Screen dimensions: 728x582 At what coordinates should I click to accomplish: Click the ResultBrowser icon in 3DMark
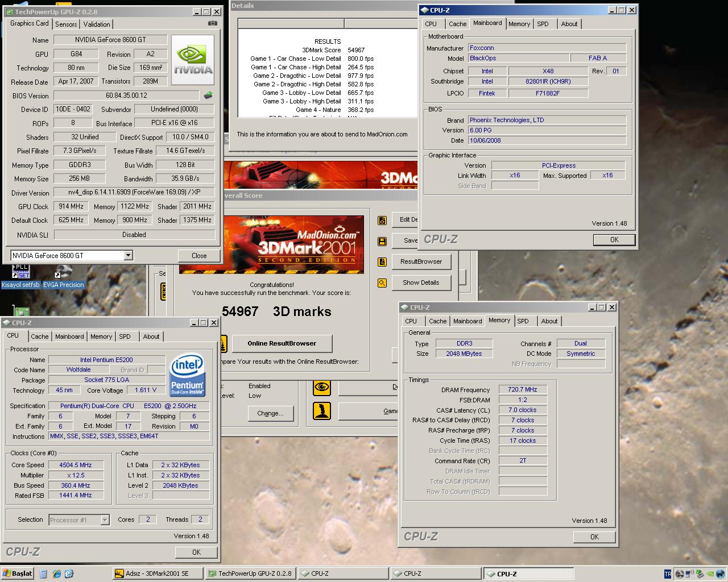382,262
